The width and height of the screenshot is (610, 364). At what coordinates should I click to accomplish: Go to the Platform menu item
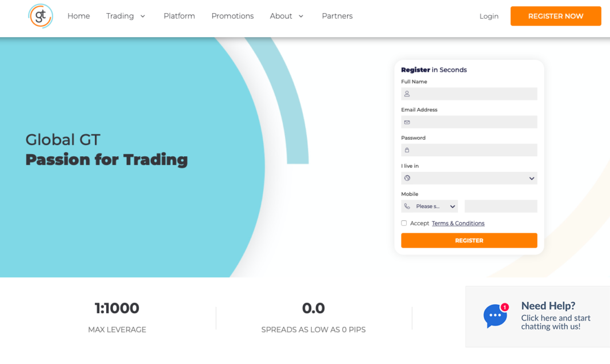[x=179, y=16]
